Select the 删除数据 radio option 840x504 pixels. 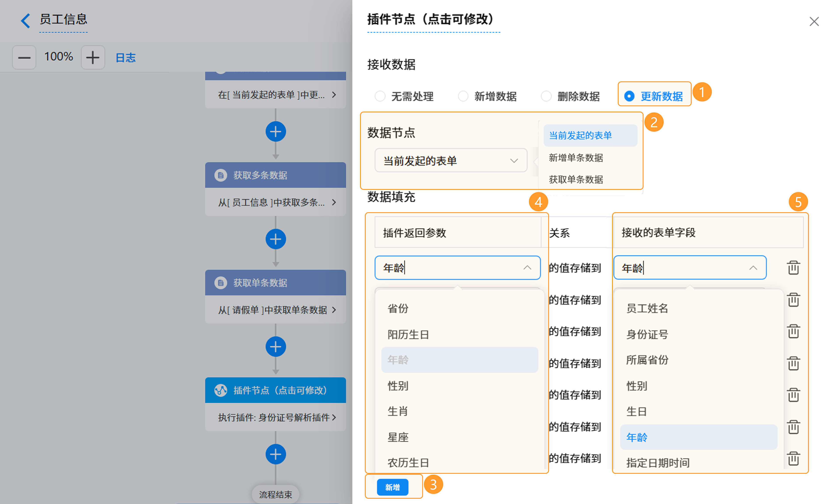click(570, 96)
